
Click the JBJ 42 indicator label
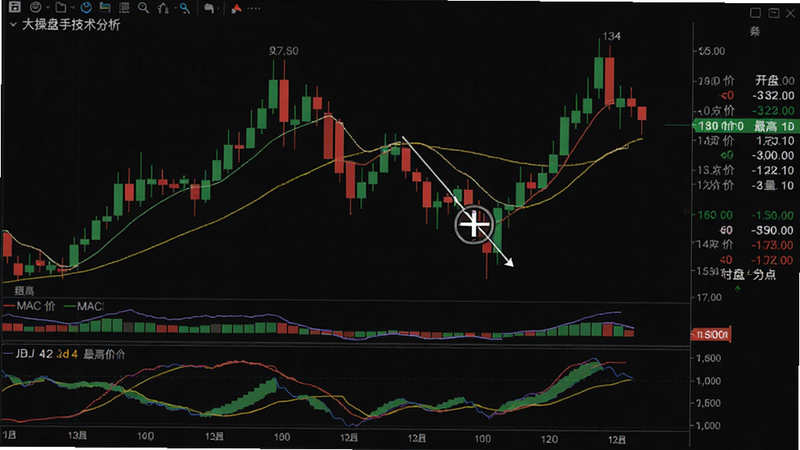click(34, 354)
